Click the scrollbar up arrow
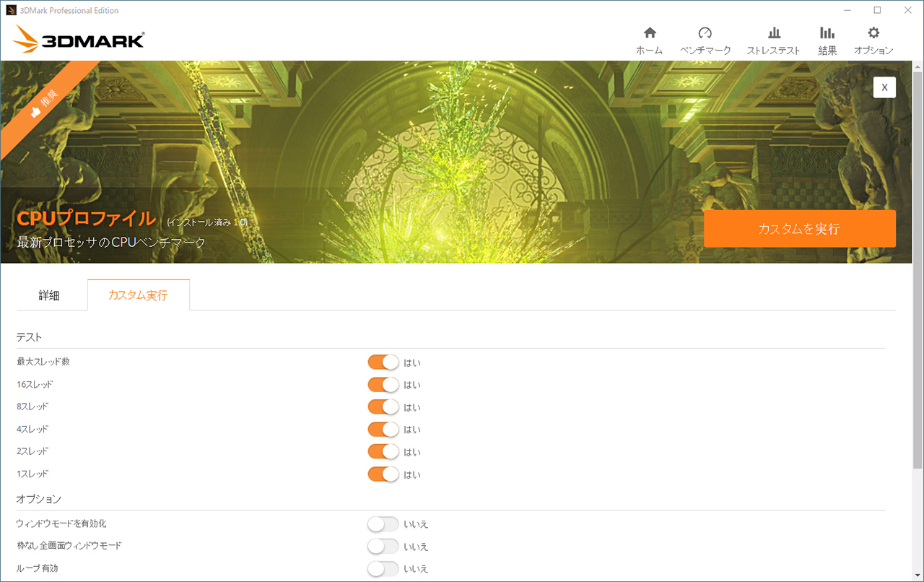Screen dimensions: 924x582 click(918, 66)
